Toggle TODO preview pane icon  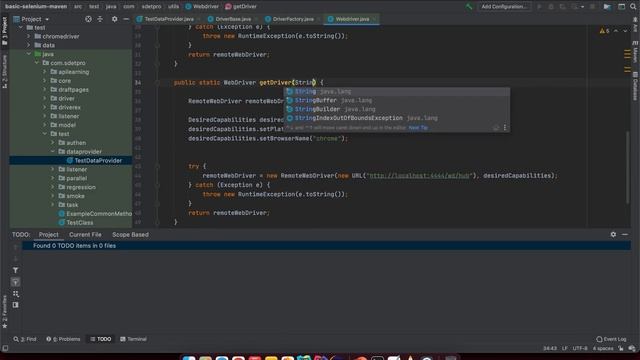click(x=16, y=305)
